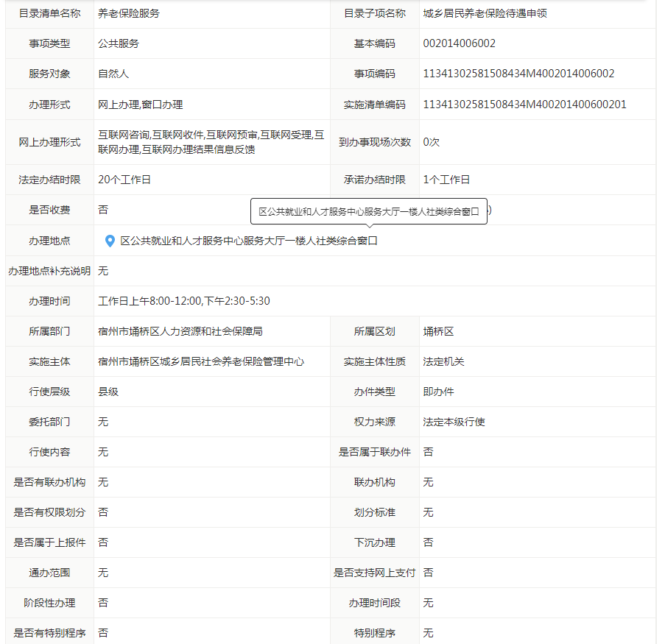
Task: Click the address tooltip popup bubble
Action: tap(368, 211)
